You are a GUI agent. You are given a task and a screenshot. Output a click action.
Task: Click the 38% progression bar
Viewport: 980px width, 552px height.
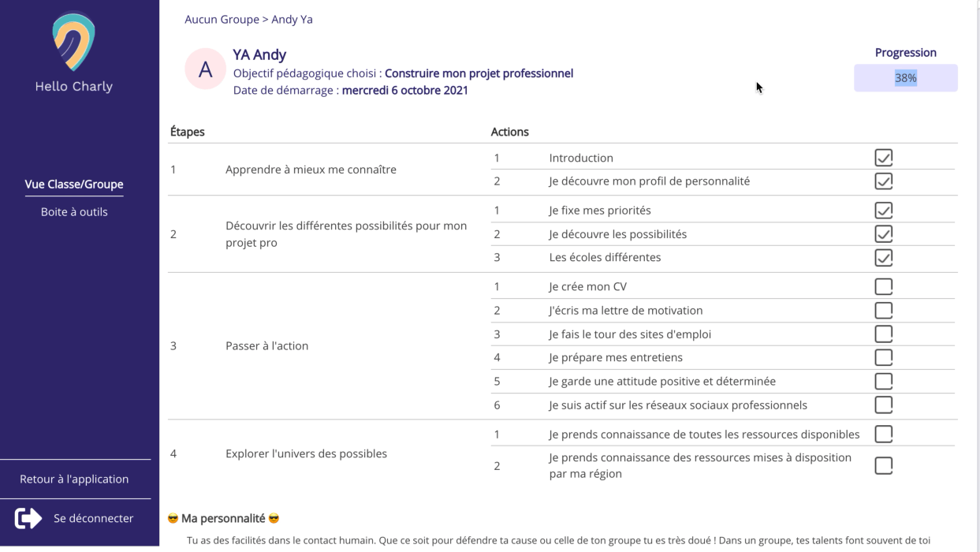pyautogui.click(x=905, y=78)
